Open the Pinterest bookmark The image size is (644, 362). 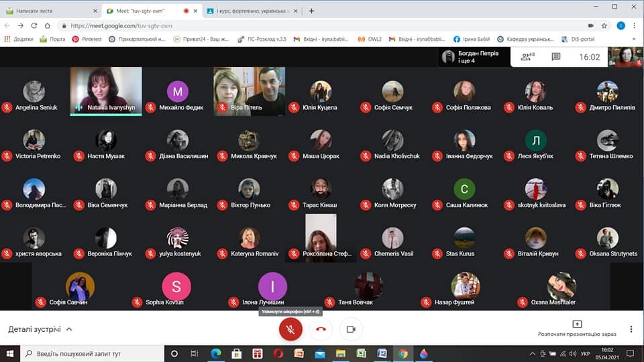click(87, 39)
